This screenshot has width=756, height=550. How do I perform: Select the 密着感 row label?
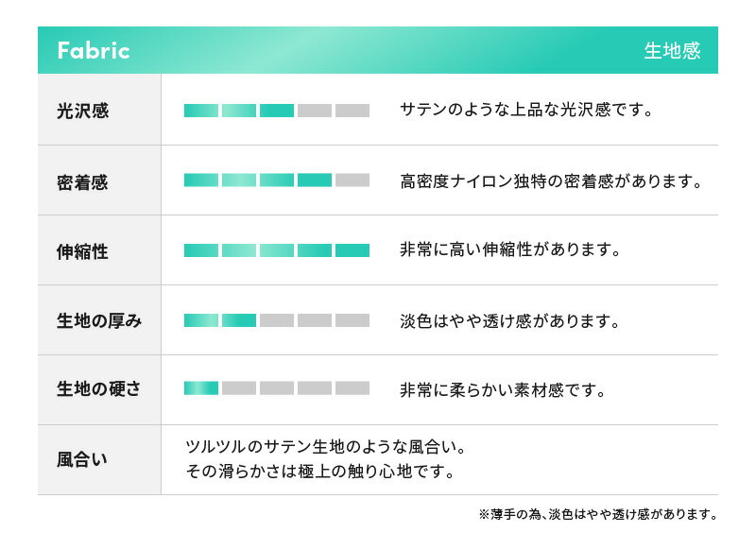pyautogui.click(x=83, y=181)
